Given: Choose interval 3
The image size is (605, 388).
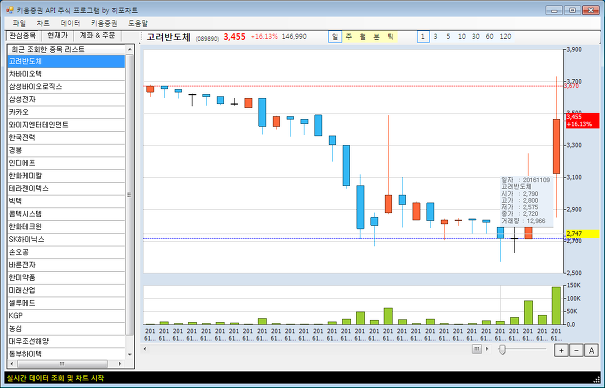Looking at the screenshot, I should coord(435,37).
